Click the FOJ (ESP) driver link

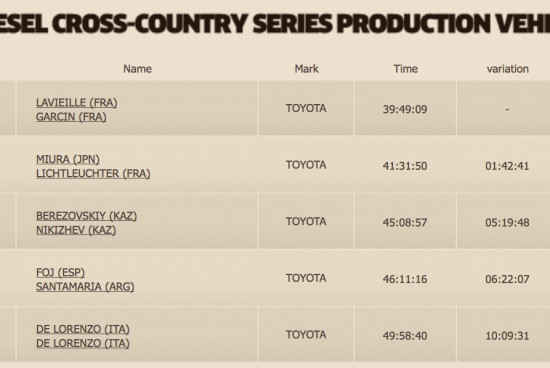pos(60,273)
